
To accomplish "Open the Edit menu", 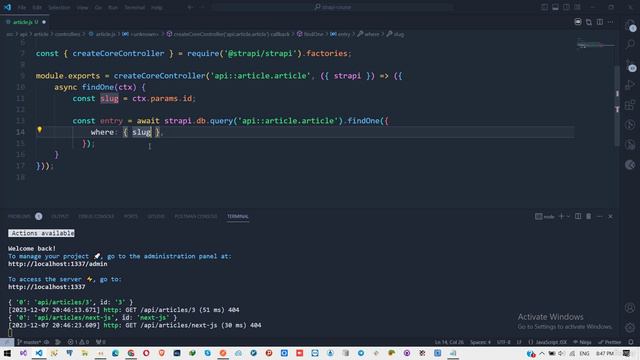I will [37, 7].
